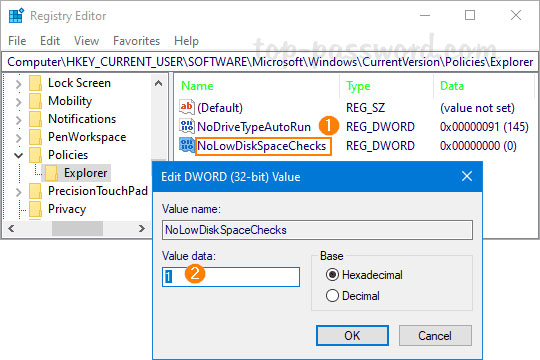Click the PrecisionTouchPad folder icon
540x360 pixels.
click(36, 191)
